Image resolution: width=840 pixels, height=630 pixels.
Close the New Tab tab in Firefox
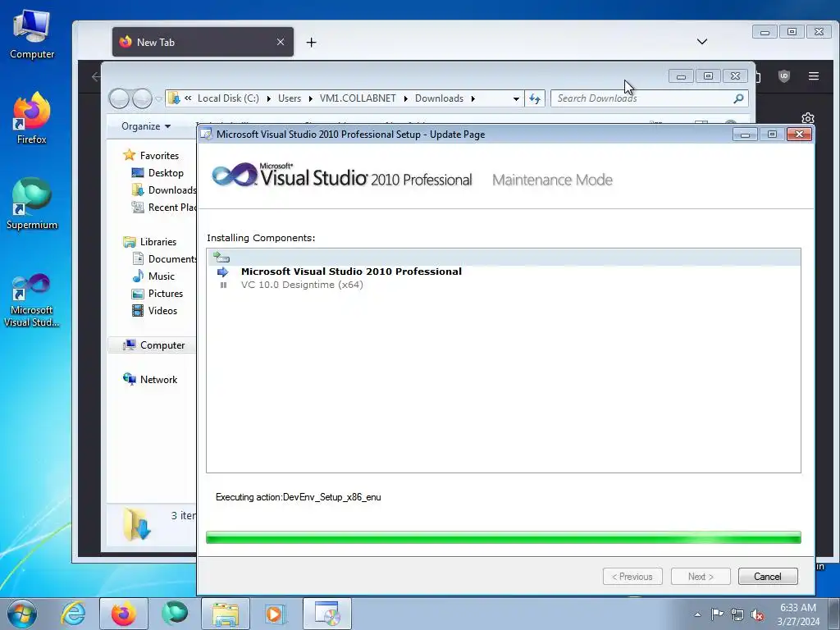pos(281,42)
